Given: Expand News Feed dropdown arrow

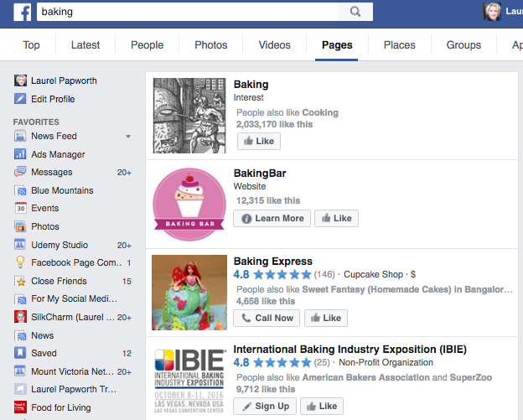Looking at the screenshot, I should (x=128, y=137).
